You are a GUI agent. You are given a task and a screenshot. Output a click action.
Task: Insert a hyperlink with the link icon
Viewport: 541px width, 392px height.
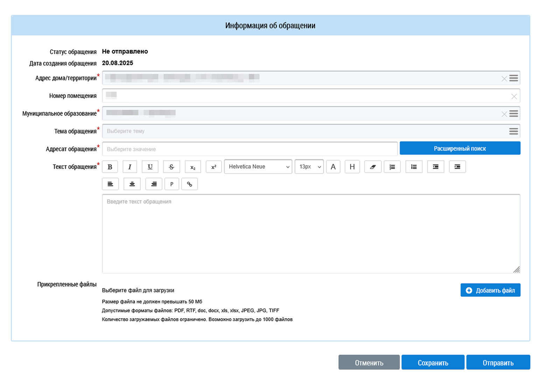pos(190,184)
